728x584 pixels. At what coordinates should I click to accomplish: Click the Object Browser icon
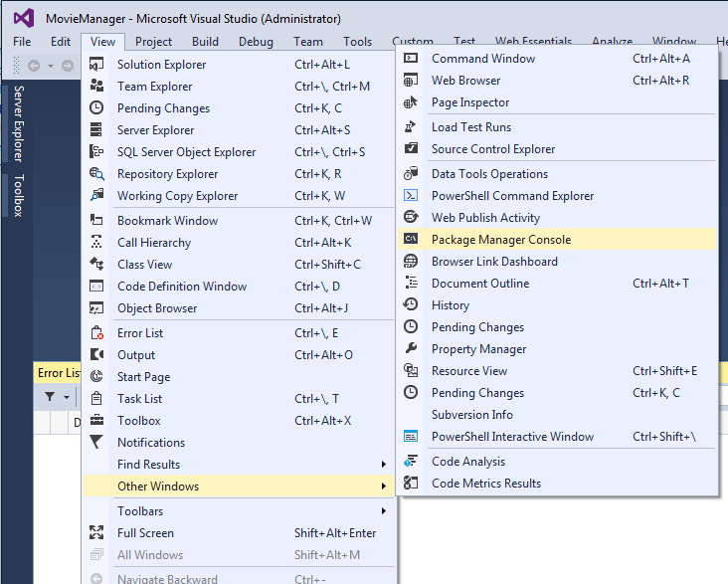click(96, 308)
